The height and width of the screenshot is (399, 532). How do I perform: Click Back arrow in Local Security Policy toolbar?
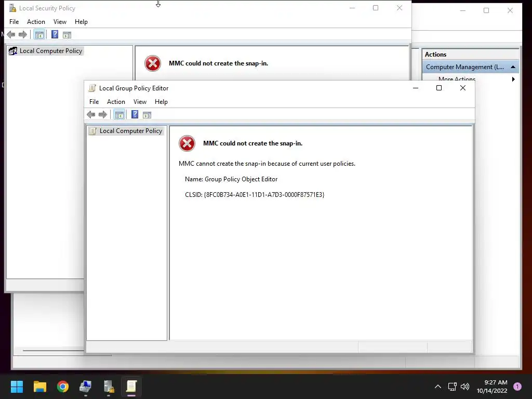[11, 35]
